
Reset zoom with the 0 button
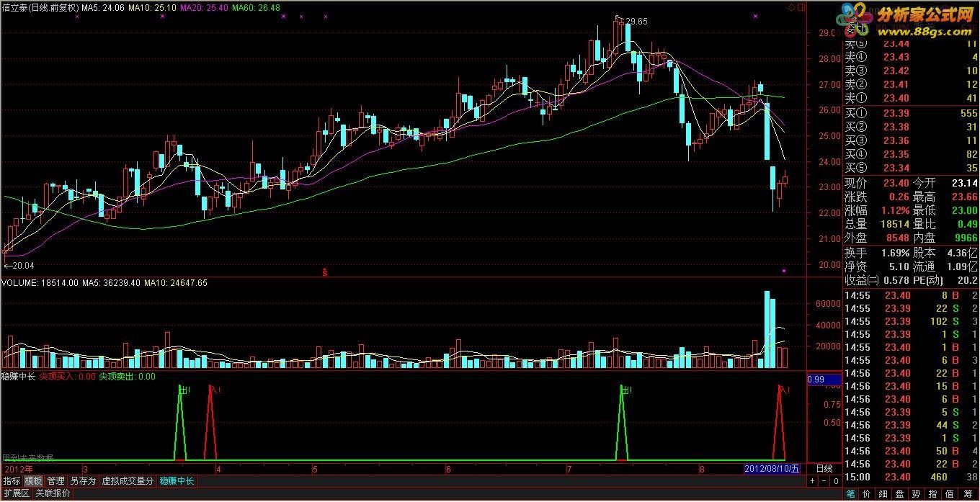(835, 480)
